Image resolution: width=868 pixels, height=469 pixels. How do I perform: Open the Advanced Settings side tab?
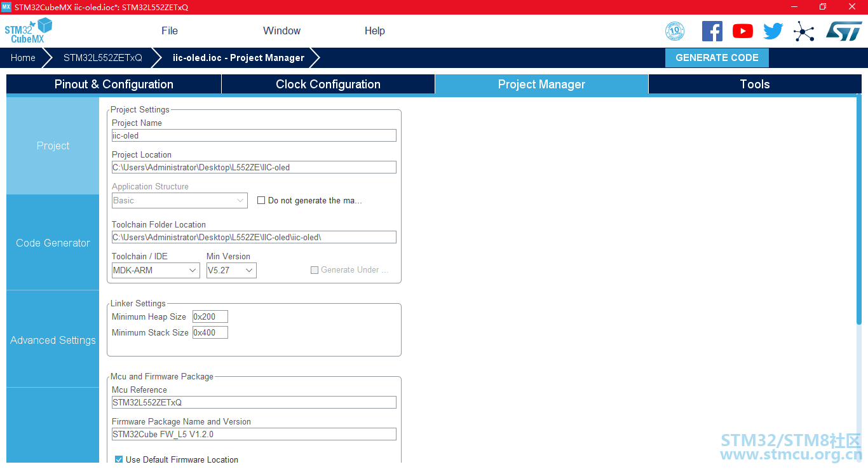(53, 340)
